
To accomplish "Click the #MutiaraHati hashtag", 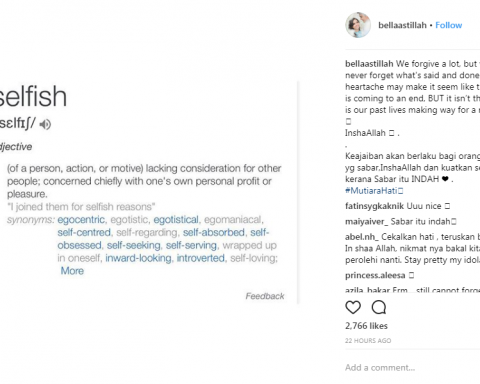I will click(374, 191).
